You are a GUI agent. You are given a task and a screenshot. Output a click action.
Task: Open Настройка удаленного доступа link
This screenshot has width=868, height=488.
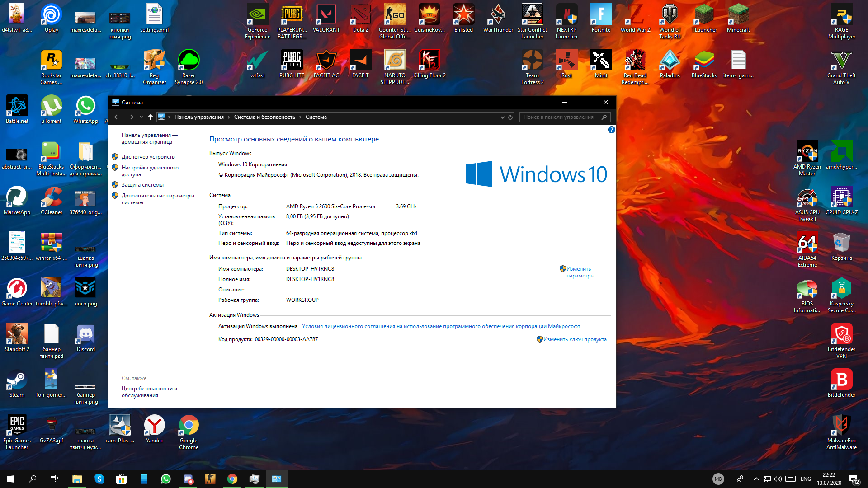click(x=150, y=171)
